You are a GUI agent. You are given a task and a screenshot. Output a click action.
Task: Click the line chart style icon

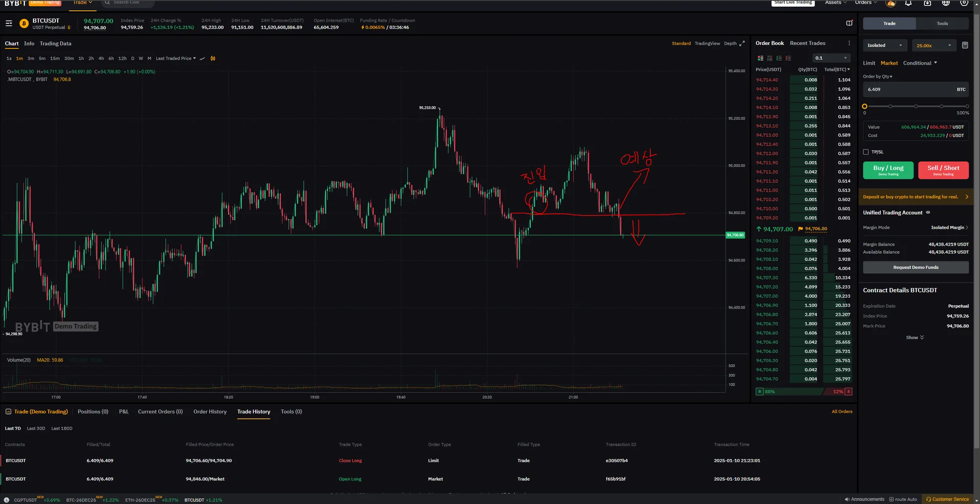click(x=202, y=59)
